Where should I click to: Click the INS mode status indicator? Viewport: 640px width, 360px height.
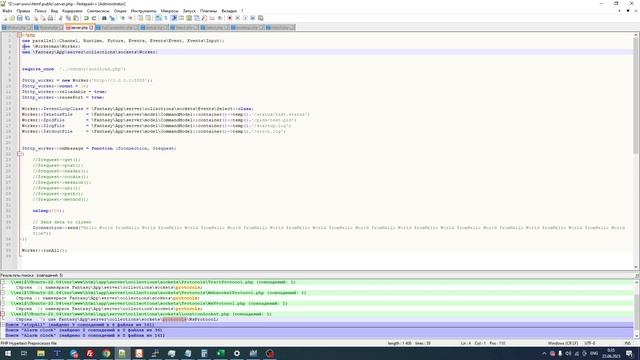click(628, 343)
